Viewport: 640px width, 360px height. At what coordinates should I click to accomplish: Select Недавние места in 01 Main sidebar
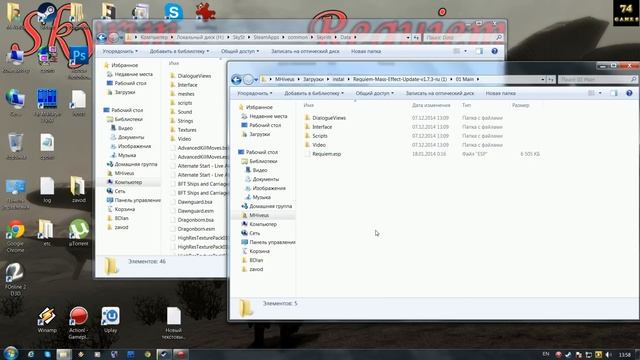pyautogui.click(x=268, y=116)
